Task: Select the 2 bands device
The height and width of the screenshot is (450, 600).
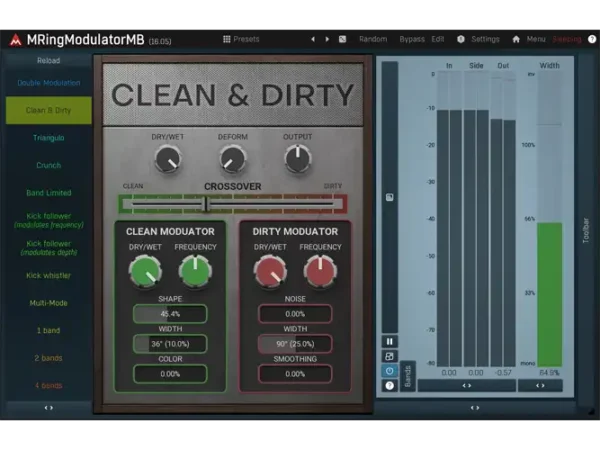Action: pos(49,358)
